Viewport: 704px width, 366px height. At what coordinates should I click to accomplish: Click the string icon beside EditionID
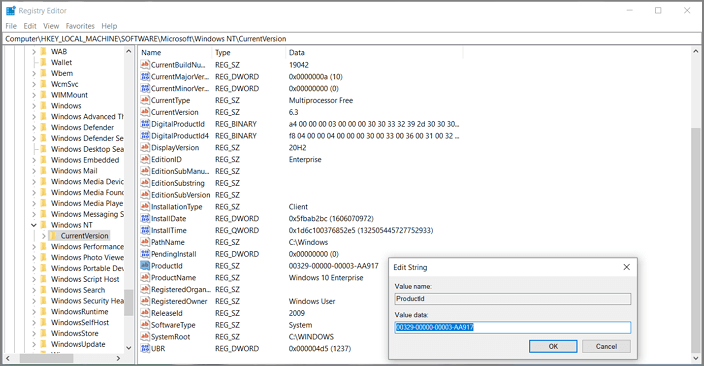point(145,159)
